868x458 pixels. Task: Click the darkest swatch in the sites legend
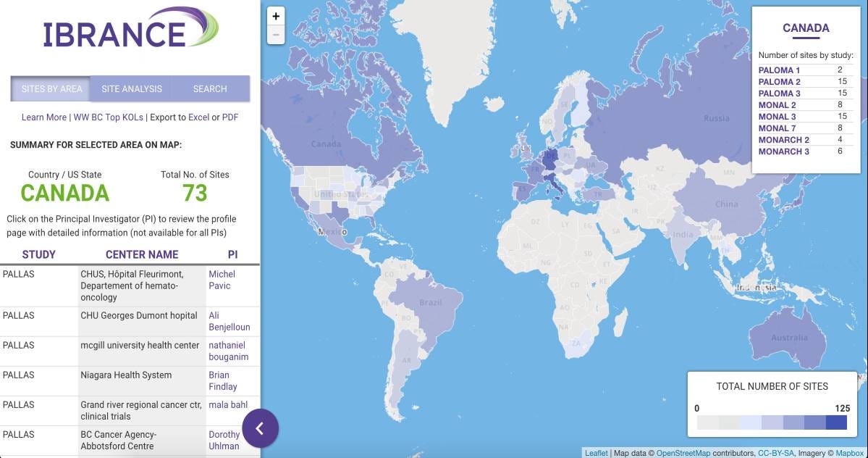(836, 423)
